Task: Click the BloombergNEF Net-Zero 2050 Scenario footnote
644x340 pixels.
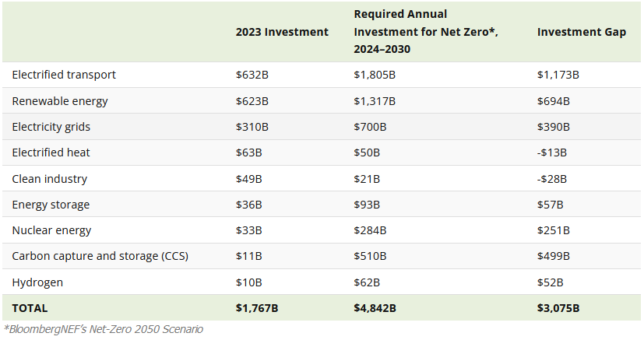Action: [103, 329]
